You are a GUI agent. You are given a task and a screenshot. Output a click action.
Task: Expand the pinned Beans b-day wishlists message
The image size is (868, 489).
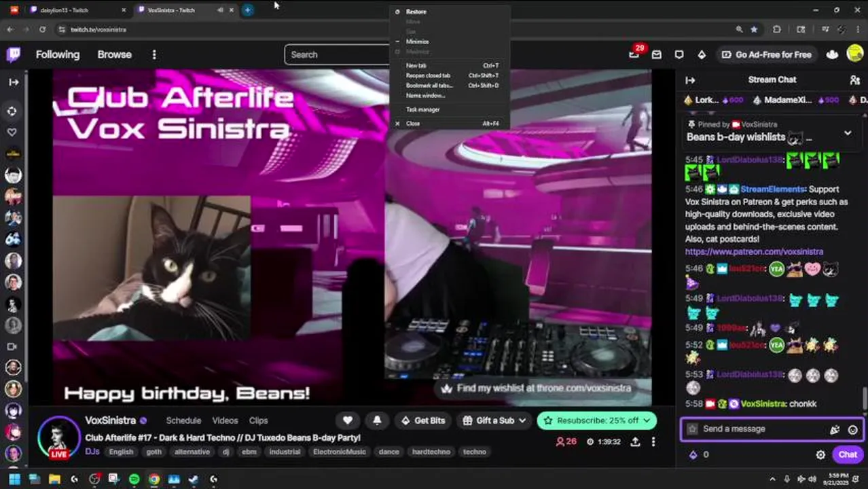click(x=848, y=133)
